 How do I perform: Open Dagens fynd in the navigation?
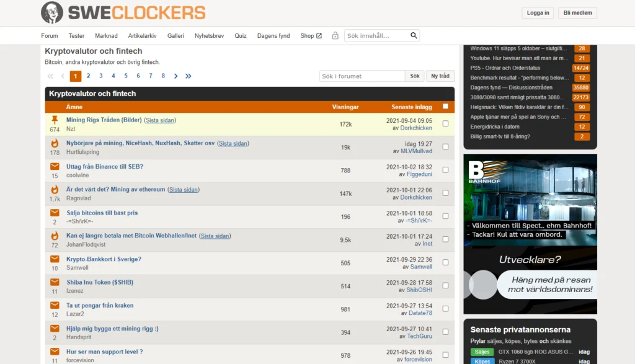273,35
